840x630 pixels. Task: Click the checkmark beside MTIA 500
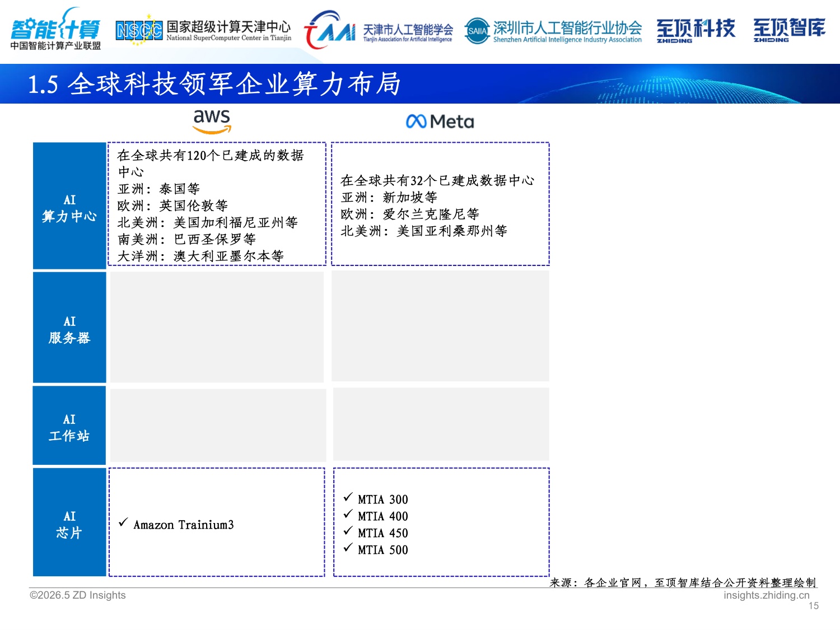348,548
